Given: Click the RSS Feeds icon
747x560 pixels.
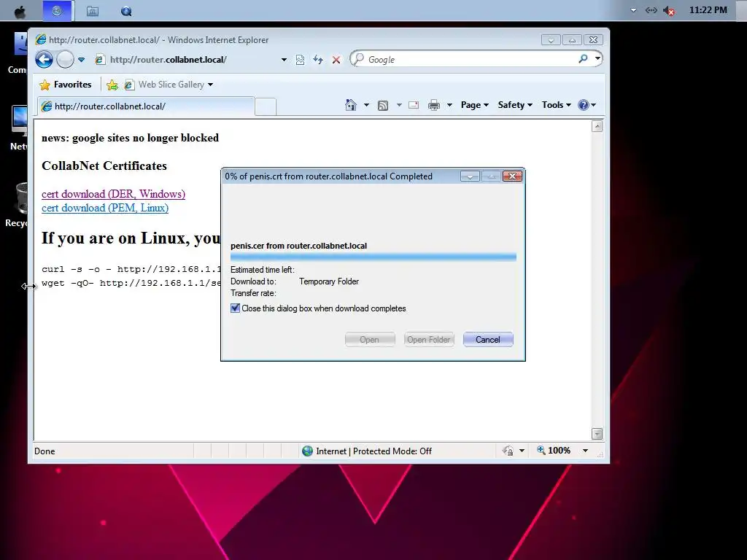Looking at the screenshot, I should pos(383,105).
